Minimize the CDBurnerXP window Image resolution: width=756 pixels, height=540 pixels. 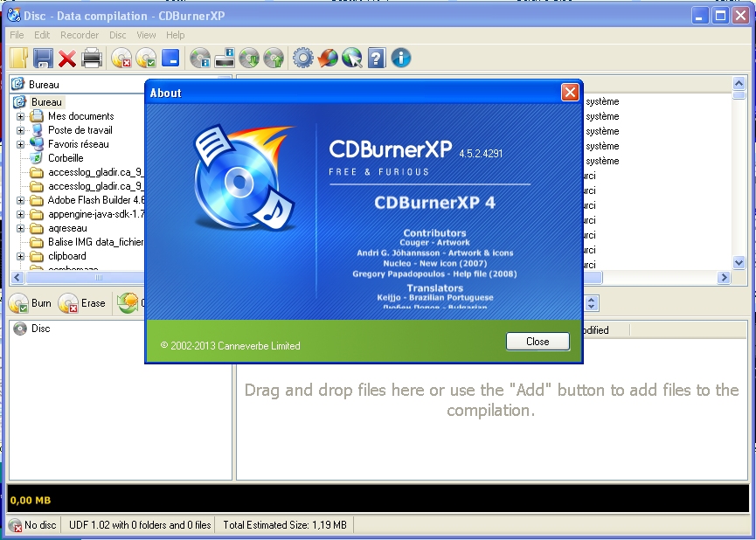[699, 16]
